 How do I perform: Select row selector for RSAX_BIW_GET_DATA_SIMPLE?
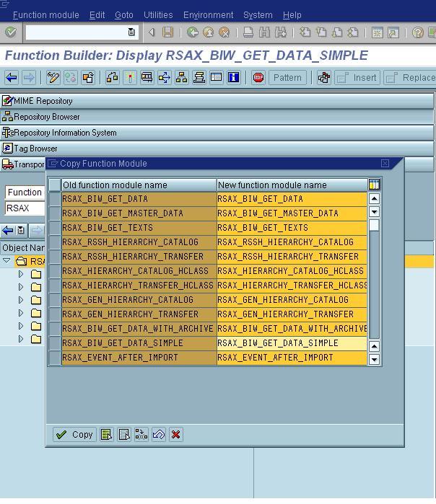(x=55, y=343)
